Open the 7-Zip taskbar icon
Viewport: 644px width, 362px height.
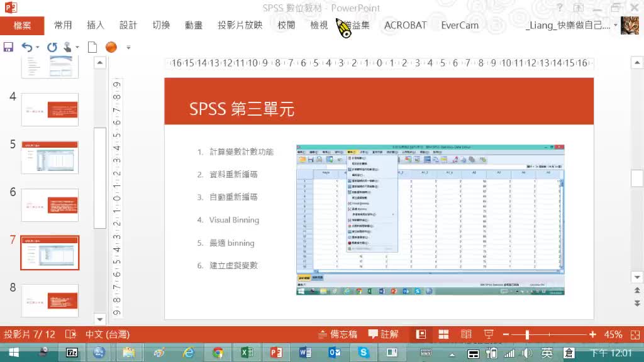[72, 353]
